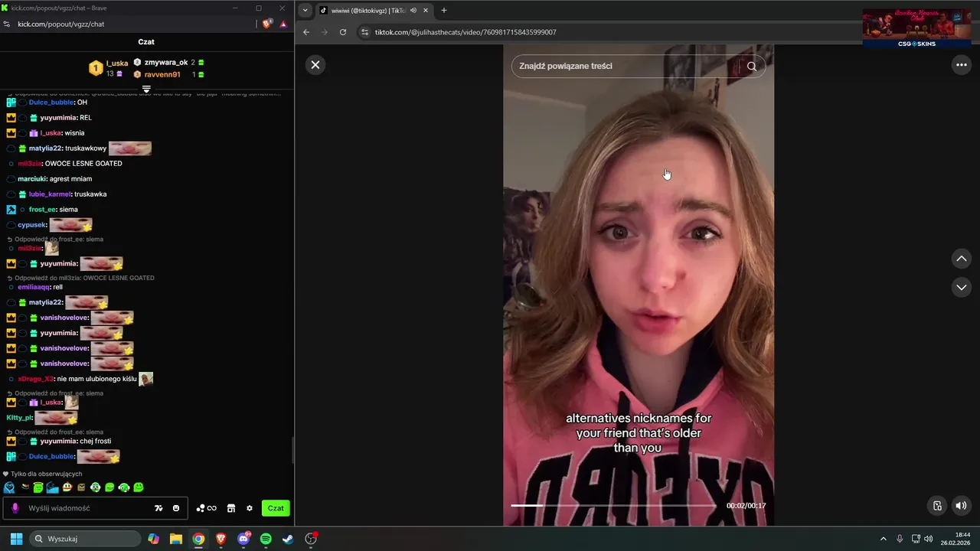The image size is (980, 551).
Task: Open the 7TV emote picker icon
Action: tap(158, 508)
